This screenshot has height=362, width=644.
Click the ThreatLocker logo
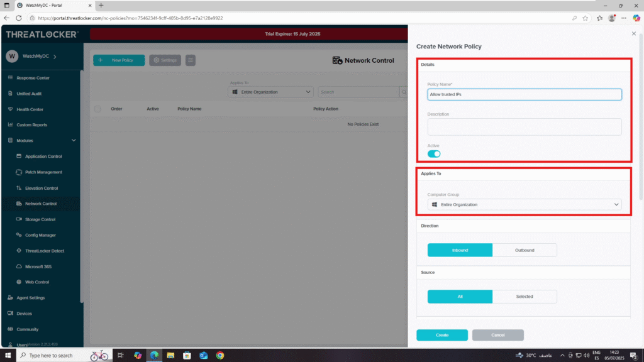point(42,35)
